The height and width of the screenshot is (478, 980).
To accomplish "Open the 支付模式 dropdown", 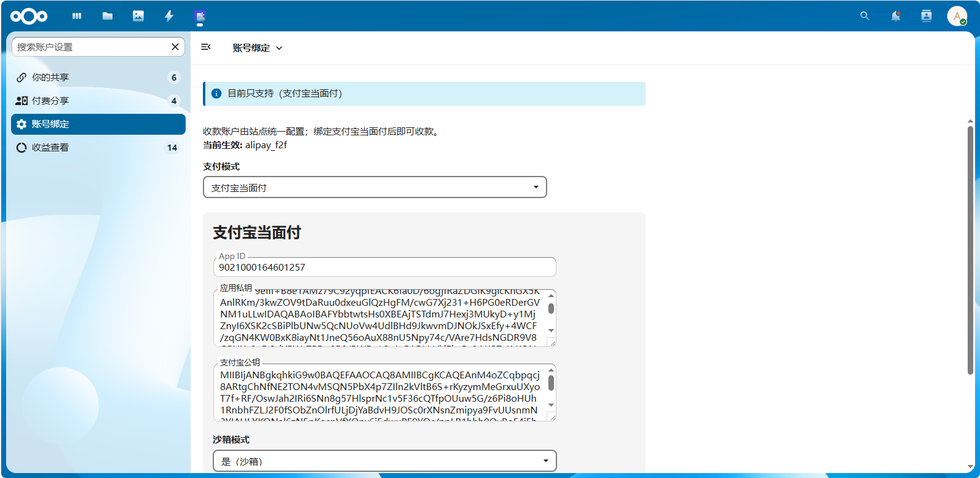I will pyautogui.click(x=375, y=187).
